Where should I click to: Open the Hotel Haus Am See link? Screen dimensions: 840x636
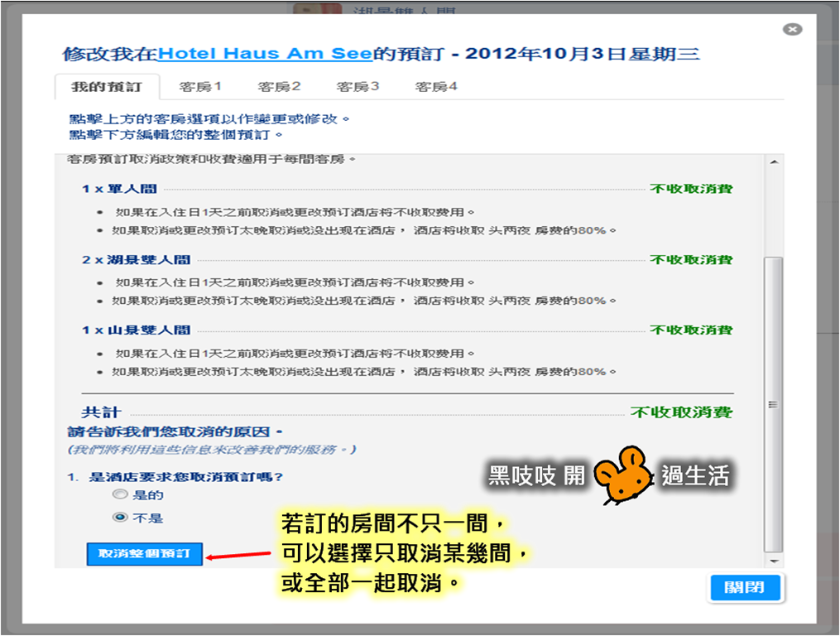click(265, 54)
